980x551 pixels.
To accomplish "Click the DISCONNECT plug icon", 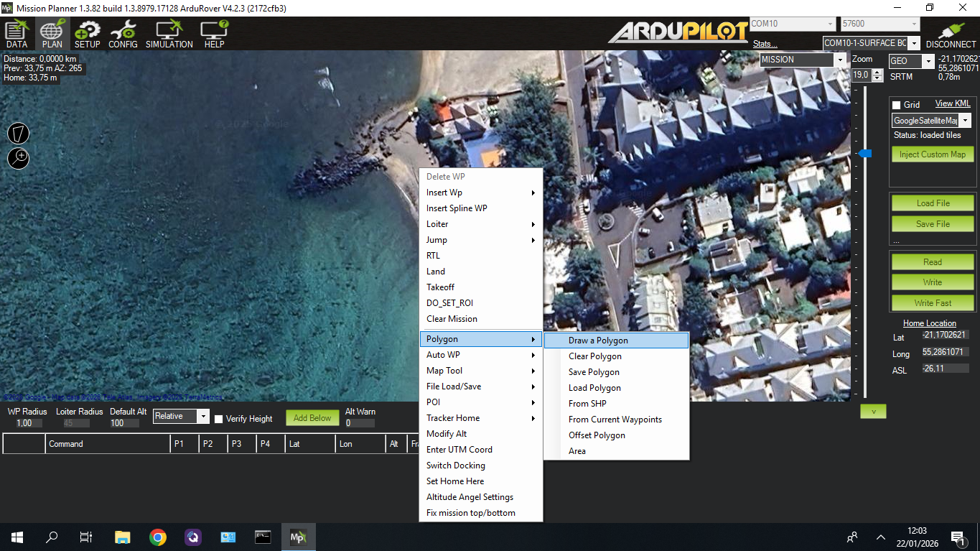I will tap(951, 34).
